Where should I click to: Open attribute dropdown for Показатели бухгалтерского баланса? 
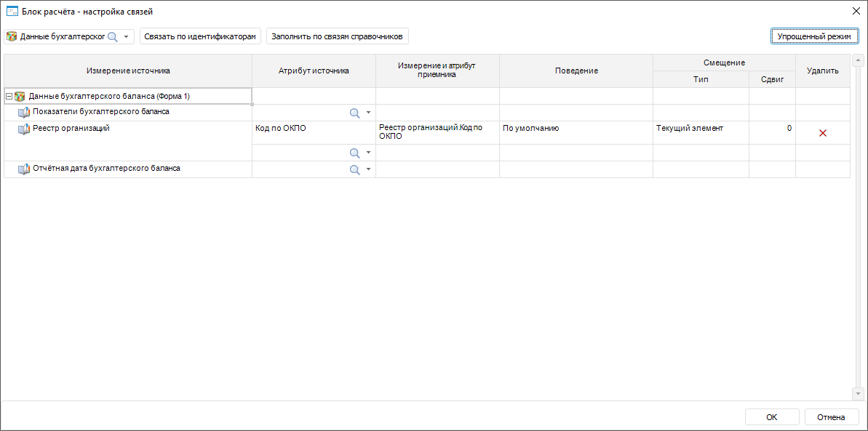point(368,113)
